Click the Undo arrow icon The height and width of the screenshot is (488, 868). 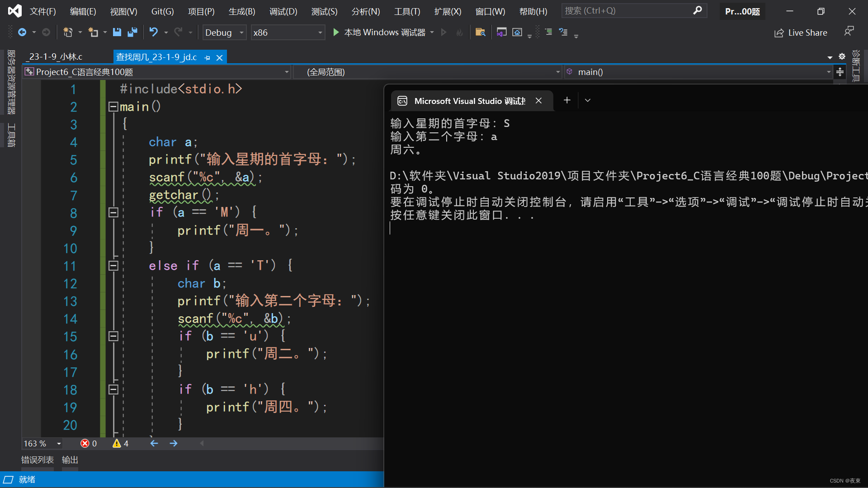coord(154,32)
